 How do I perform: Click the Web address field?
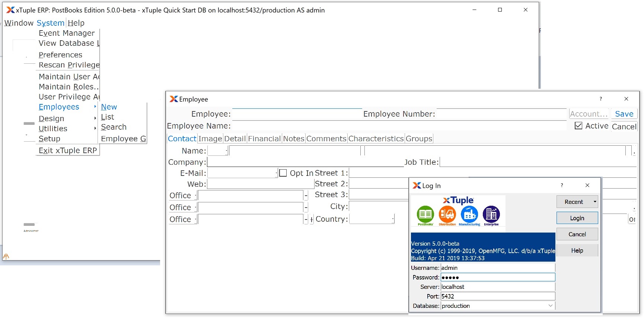click(261, 184)
